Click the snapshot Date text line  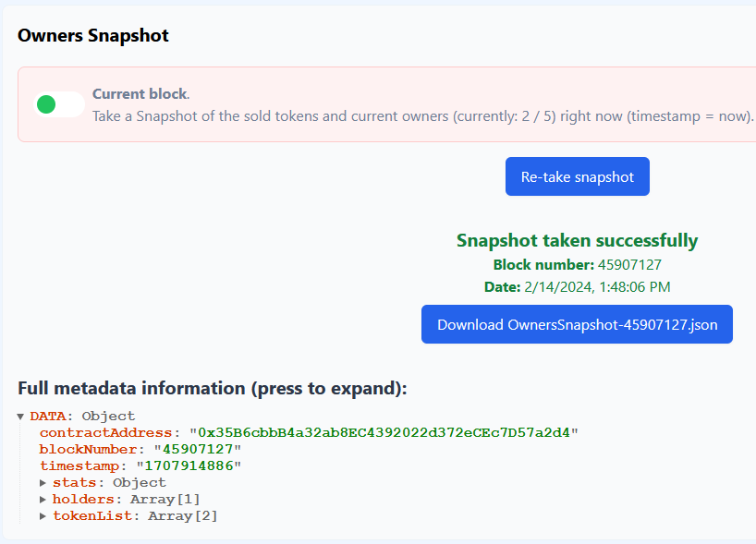pos(577,287)
